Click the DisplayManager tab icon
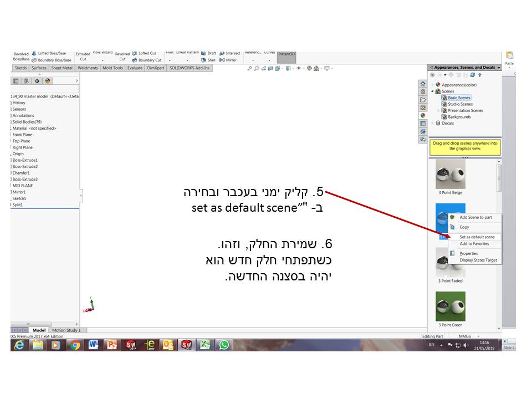This screenshot has width=532, height=399. [x=48, y=81]
